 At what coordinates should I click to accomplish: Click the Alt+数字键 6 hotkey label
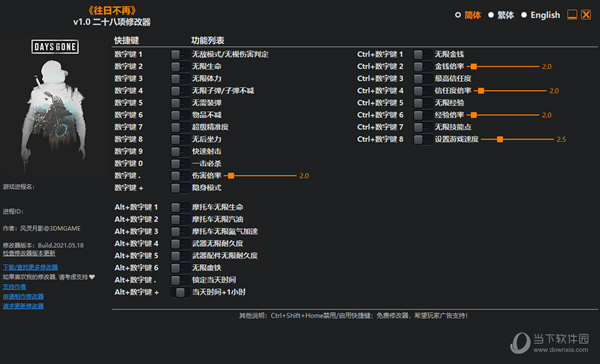(x=136, y=268)
